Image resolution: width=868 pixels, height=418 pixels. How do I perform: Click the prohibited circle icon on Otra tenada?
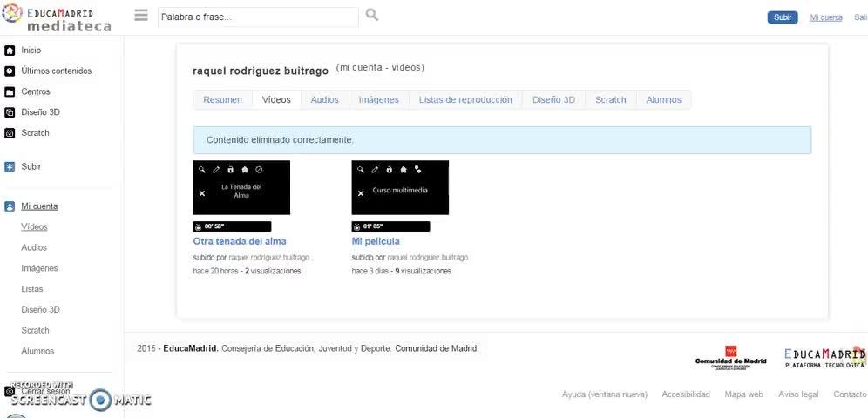[x=259, y=170]
